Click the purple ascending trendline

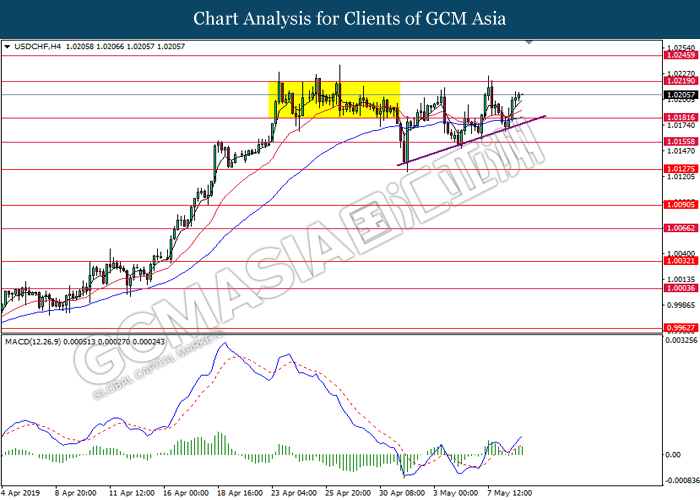tap(471, 141)
